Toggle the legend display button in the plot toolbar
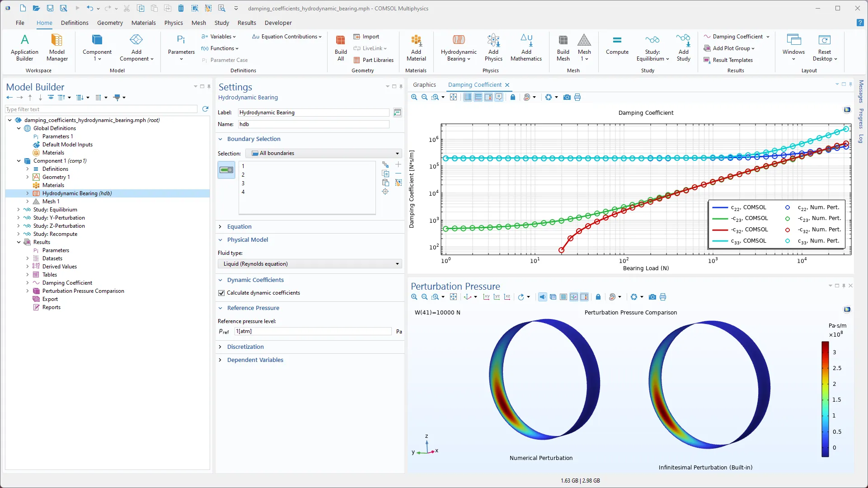The width and height of the screenshot is (868, 488). pyautogui.click(x=488, y=97)
